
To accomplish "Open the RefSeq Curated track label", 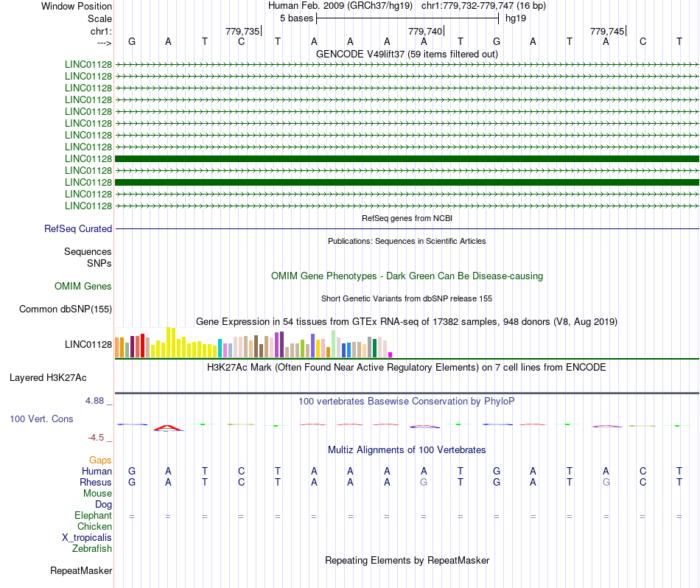I will click(78, 229).
